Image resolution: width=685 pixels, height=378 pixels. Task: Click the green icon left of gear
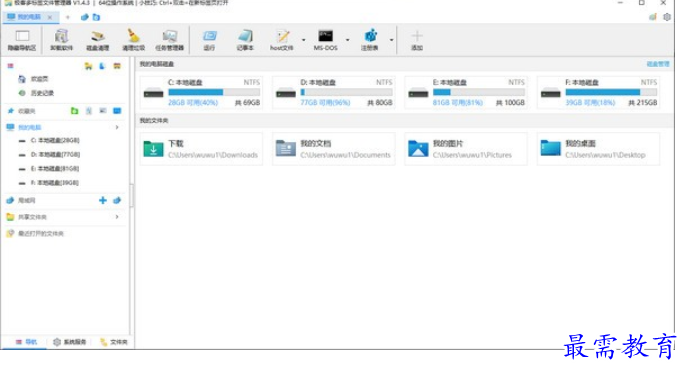coord(653,17)
